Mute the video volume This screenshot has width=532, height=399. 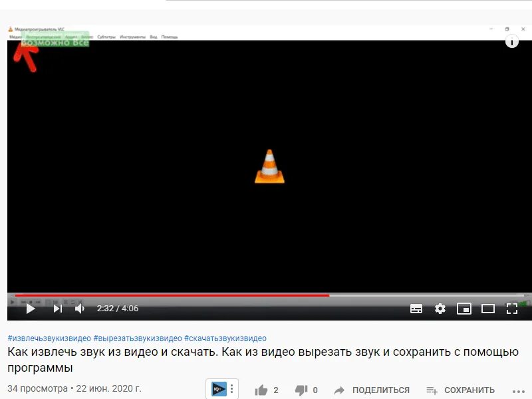80,309
